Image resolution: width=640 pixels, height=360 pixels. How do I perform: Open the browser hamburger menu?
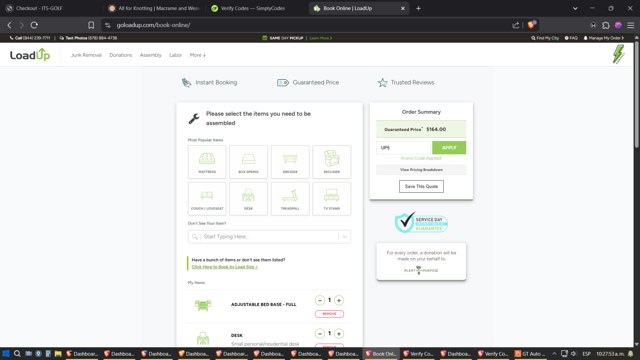click(631, 25)
